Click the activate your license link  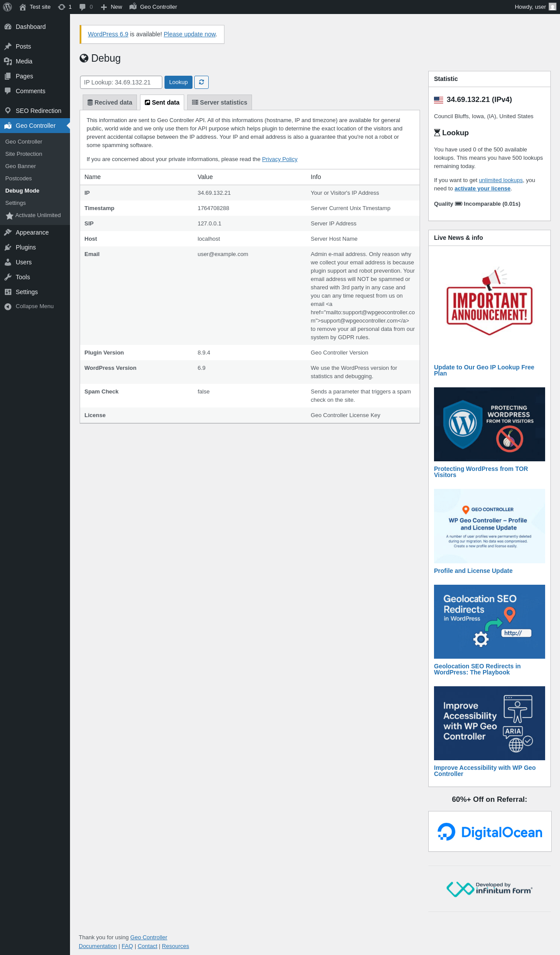pyautogui.click(x=482, y=189)
